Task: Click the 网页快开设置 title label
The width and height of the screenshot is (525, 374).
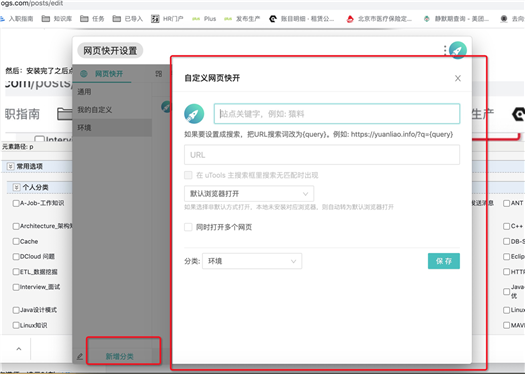Action: 110,51
